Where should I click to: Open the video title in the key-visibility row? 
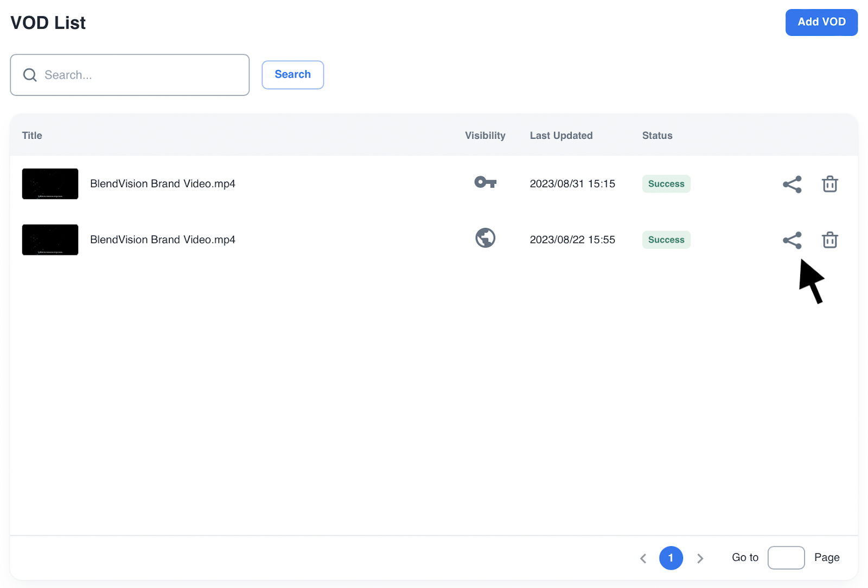coord(162,184)
